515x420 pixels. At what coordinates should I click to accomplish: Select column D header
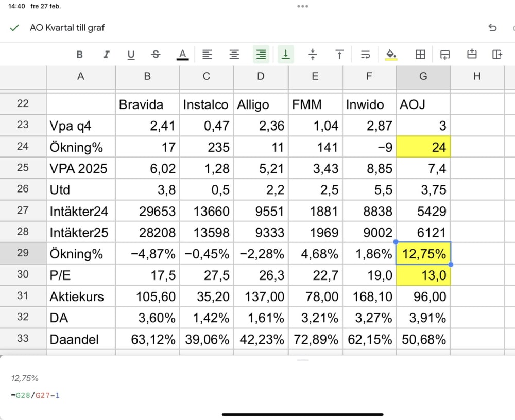coord(261,77)
